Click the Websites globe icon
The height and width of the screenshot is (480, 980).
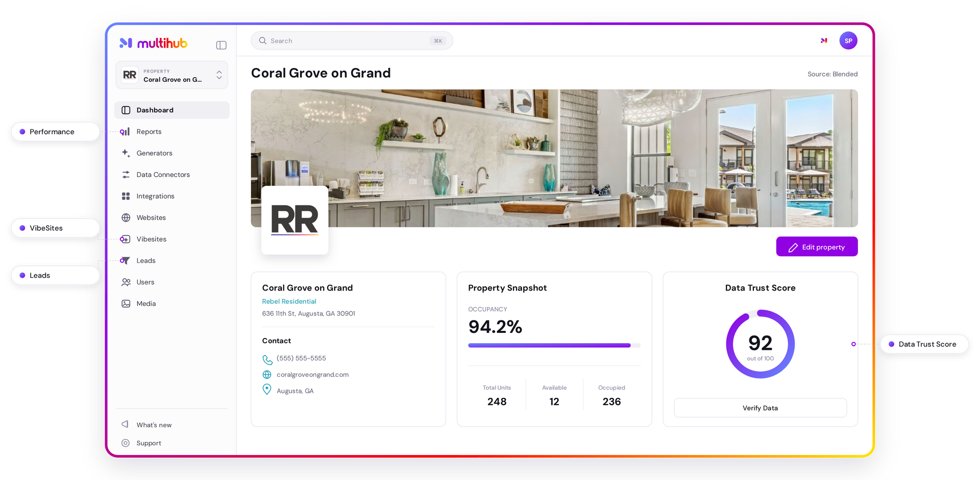[x=126, y=218]
